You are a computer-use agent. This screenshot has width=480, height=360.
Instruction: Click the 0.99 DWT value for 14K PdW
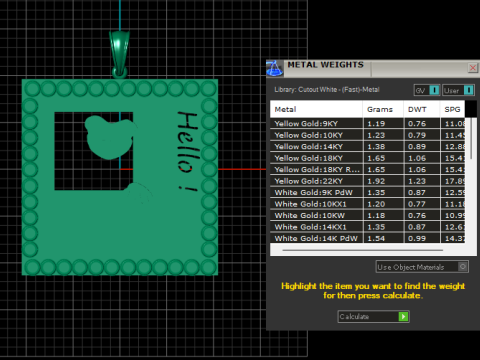click(x=417, y=238)
